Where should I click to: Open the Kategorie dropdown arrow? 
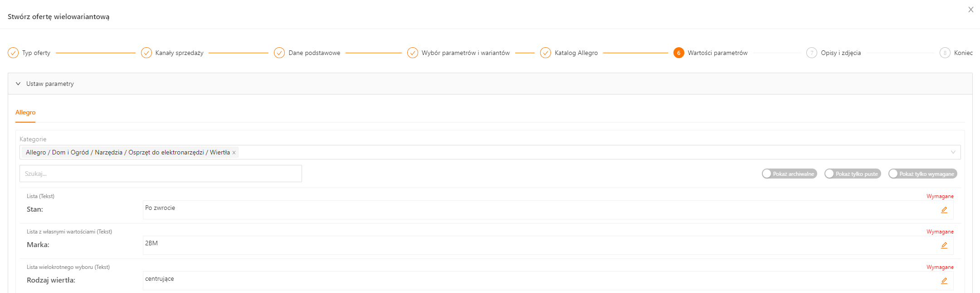coord(953,152)
